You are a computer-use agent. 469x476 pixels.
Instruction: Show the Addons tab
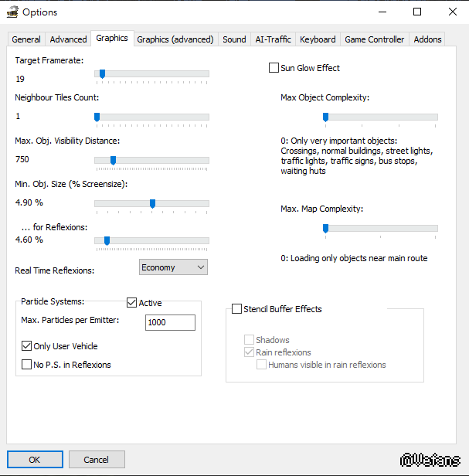tap(427, 39)
